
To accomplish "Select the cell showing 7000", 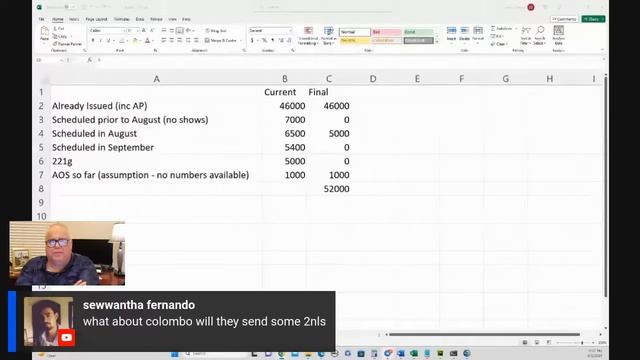I will click(x=284, y=120).
